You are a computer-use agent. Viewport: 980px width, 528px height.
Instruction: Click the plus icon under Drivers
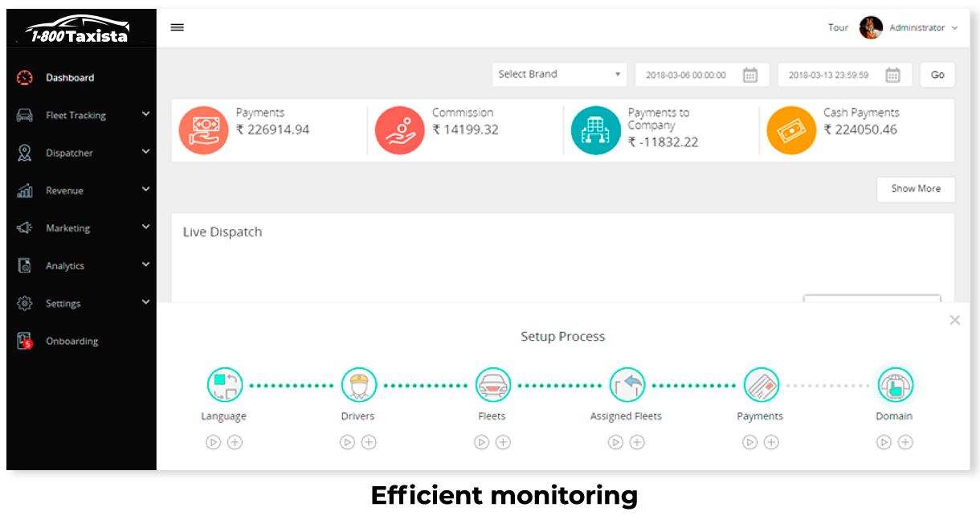pos(369,442)
